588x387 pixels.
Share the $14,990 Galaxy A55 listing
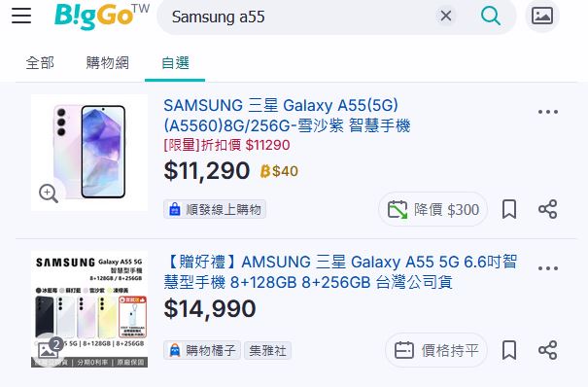point(548,350)
